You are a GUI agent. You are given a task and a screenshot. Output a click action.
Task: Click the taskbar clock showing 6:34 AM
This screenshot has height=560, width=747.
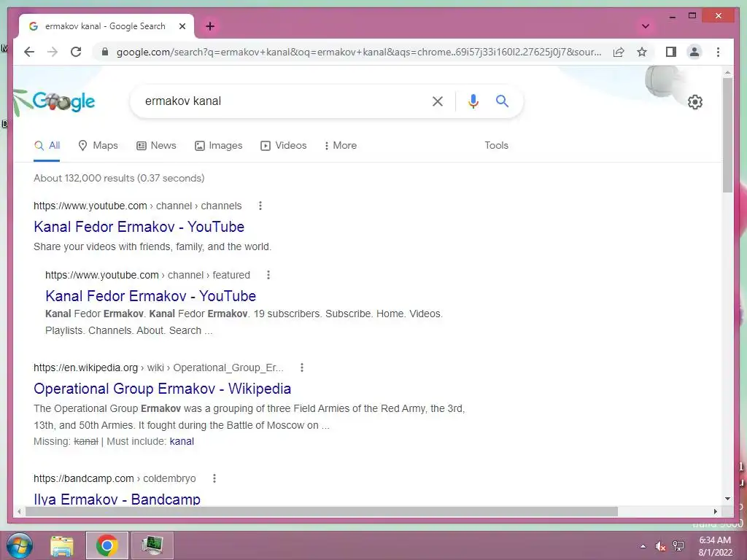pos(715,546)
